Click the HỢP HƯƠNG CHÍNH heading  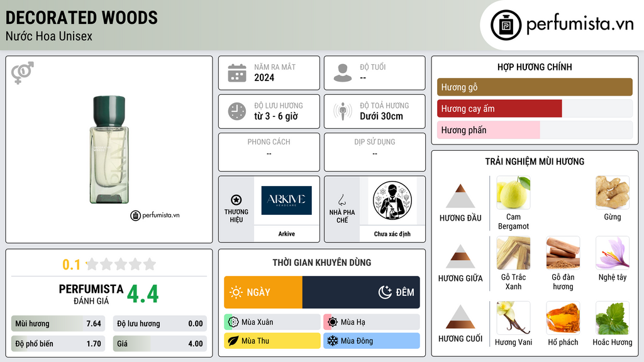(x=535, y=67)
